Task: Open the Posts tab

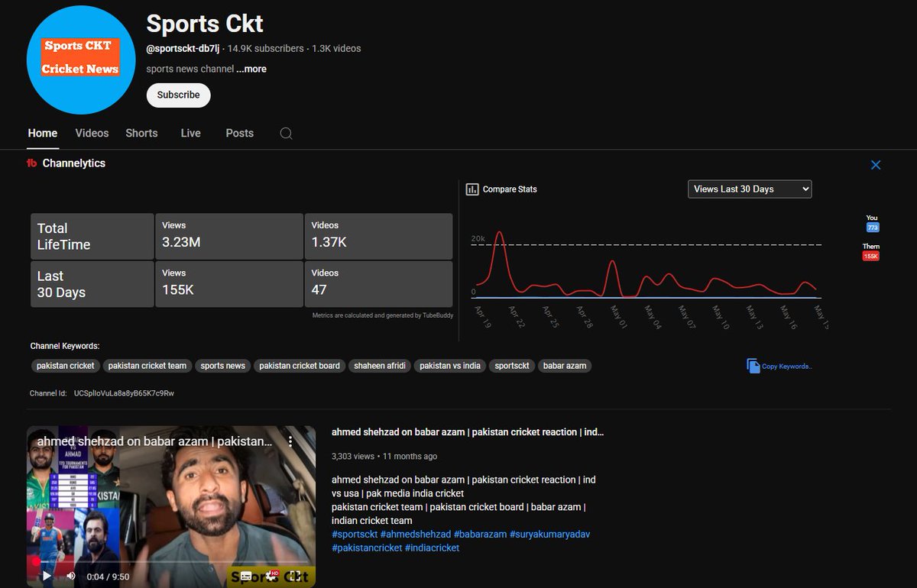Action: click(239, 133)
